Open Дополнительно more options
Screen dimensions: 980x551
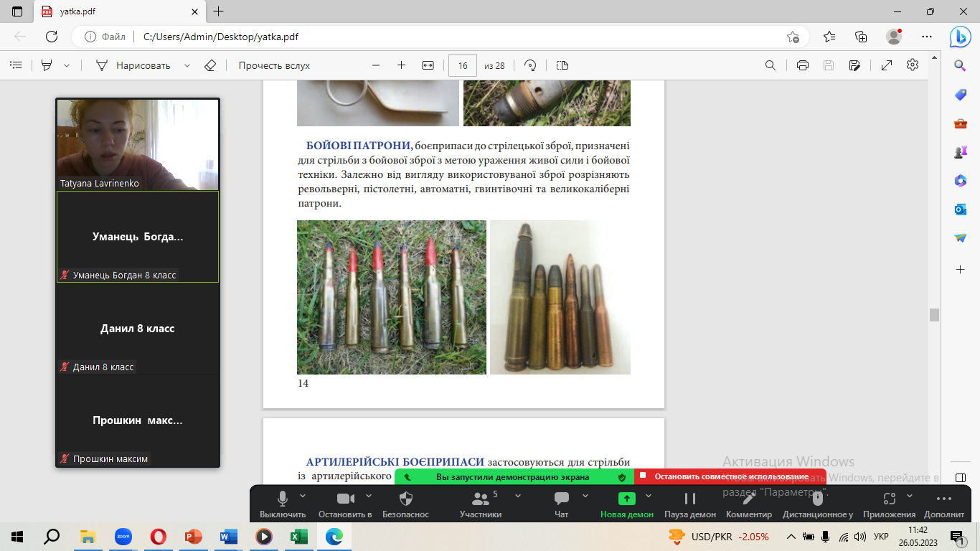point(944,504)
